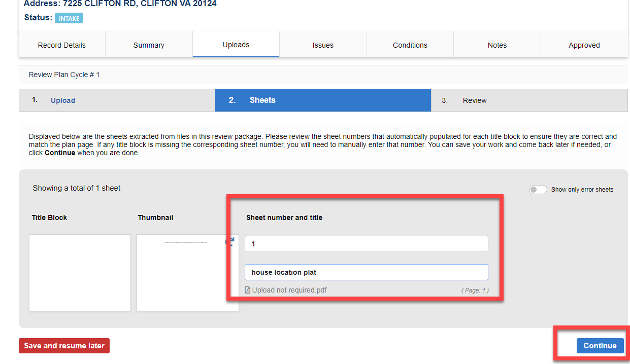Click the Review Plan Cycle # 1 heading
Image resolution: width=630 pixels, height=364 pixels.
coord(64,75)
